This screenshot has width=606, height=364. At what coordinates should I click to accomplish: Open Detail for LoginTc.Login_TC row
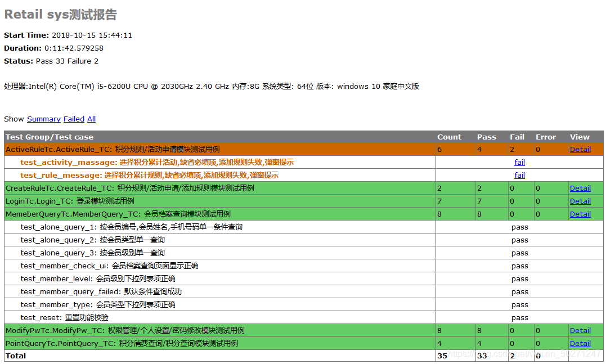click(580, 201)
